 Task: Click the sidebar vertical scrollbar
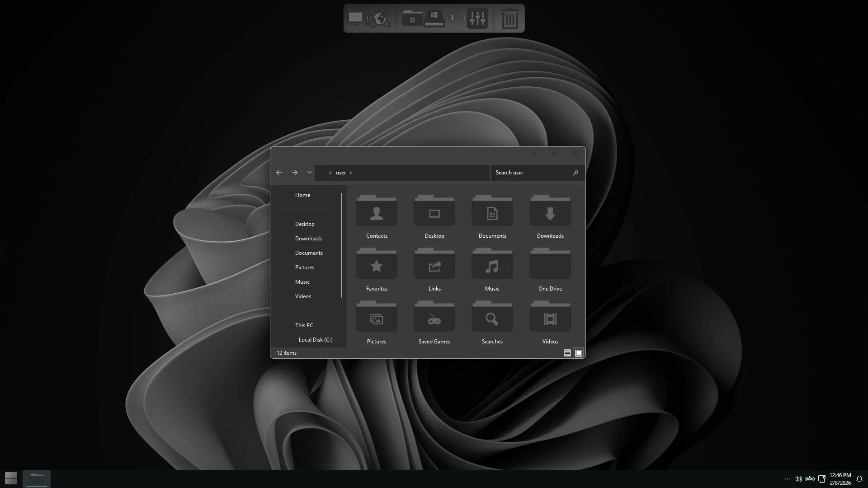click(341, 245)
